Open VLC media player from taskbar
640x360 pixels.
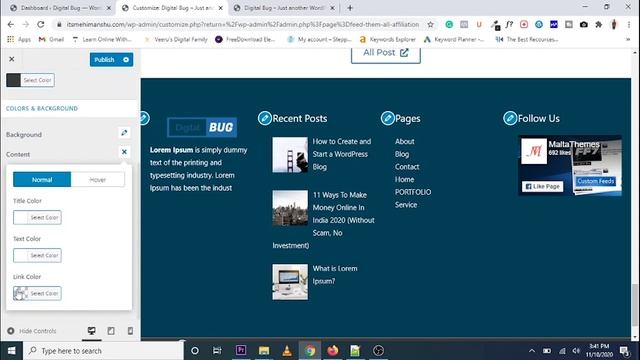[x=287, y=350]
